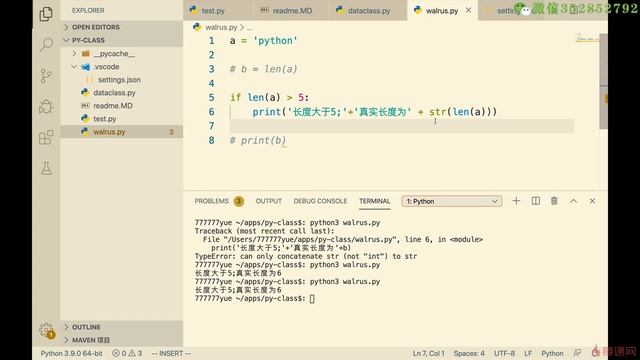Click the errors count in status bar
Screen dimensions: 640x360
(119, 353)
